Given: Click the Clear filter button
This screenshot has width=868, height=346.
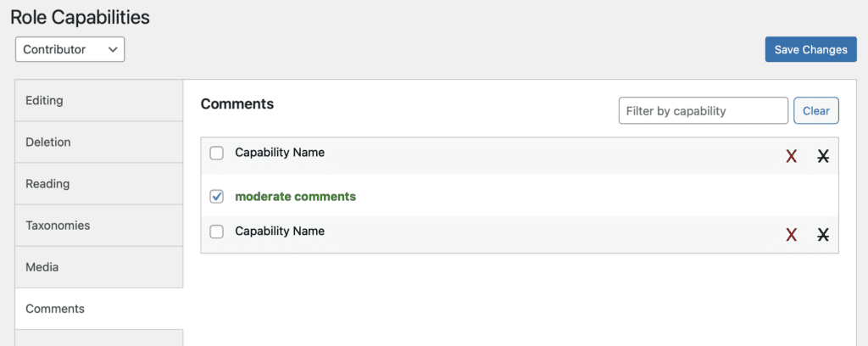Looking at the screenshot, I should pyautogui.click(x=815, y=110).
